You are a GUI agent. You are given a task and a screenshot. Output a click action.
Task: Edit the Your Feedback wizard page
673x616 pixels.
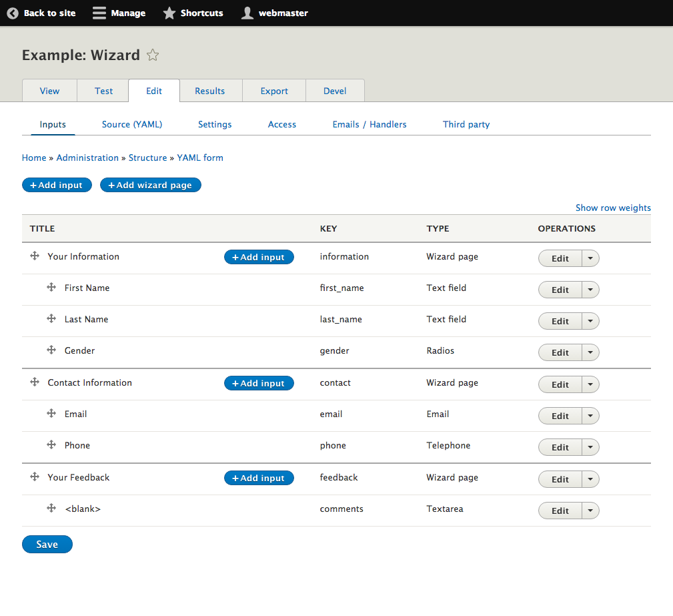560,479
